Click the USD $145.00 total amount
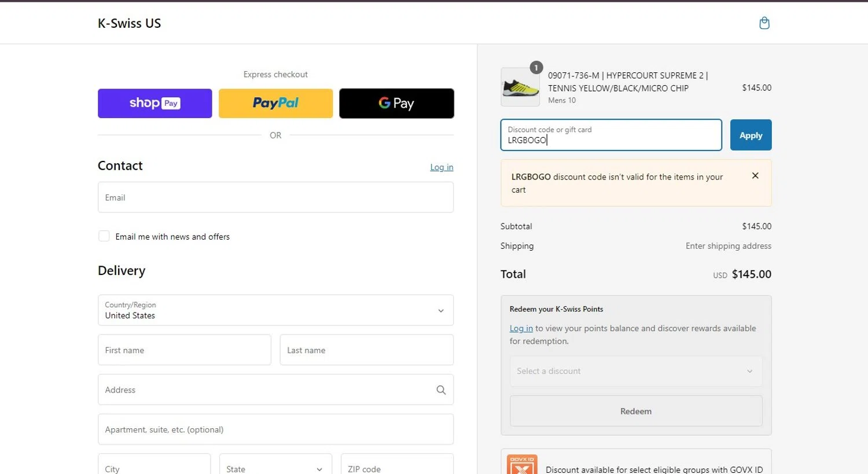 tap(742, 274)
